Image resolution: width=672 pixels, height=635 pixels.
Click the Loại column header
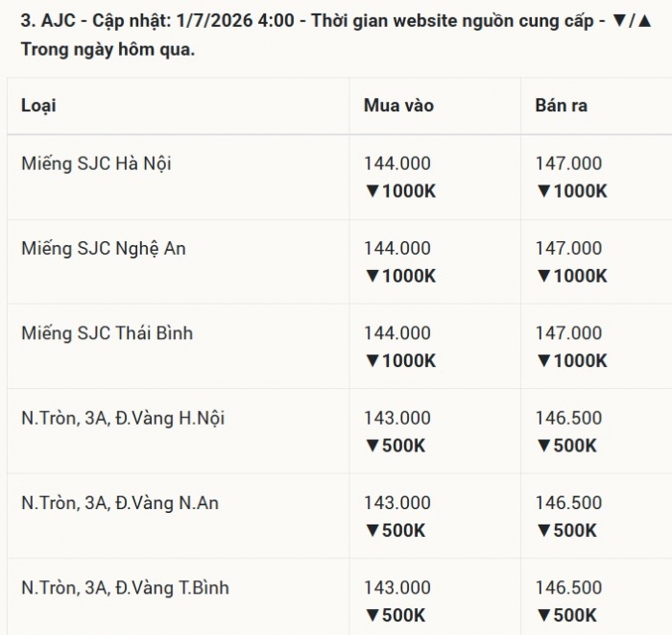pos(38,106)
